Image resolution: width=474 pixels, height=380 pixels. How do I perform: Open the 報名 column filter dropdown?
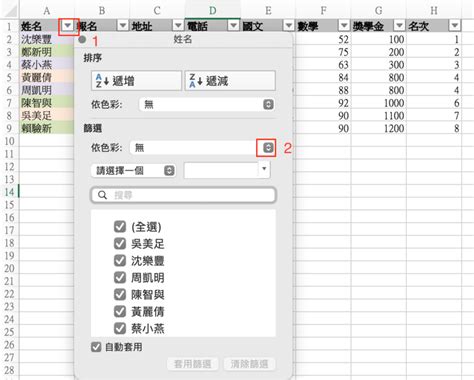click(123, 26)
